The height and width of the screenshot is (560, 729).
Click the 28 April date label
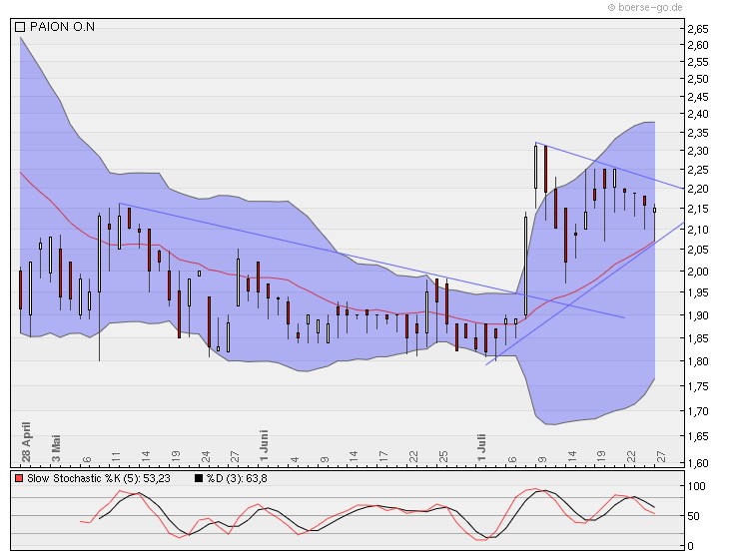(x=26, y=441)
